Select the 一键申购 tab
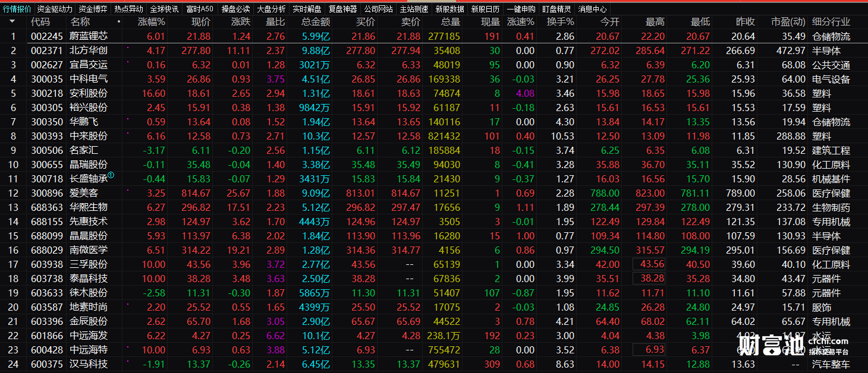This screenshot has width=868, height=373. [x=521, y=9]
